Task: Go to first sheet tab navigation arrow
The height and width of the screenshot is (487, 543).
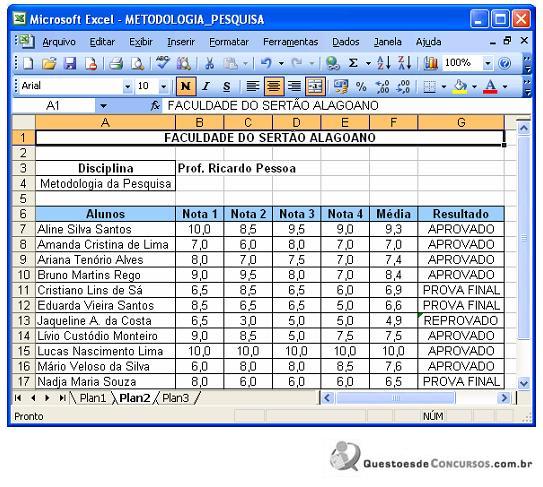Action: point(18,398)
